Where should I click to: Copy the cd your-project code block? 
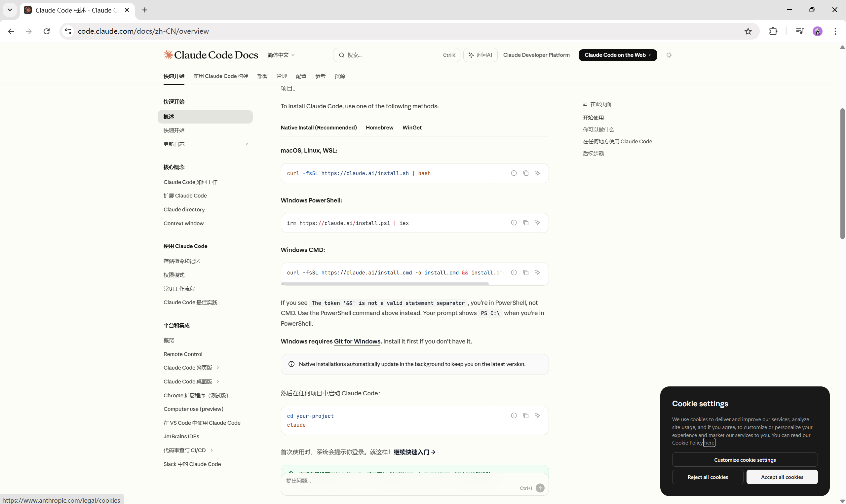[x=525, y=416]
